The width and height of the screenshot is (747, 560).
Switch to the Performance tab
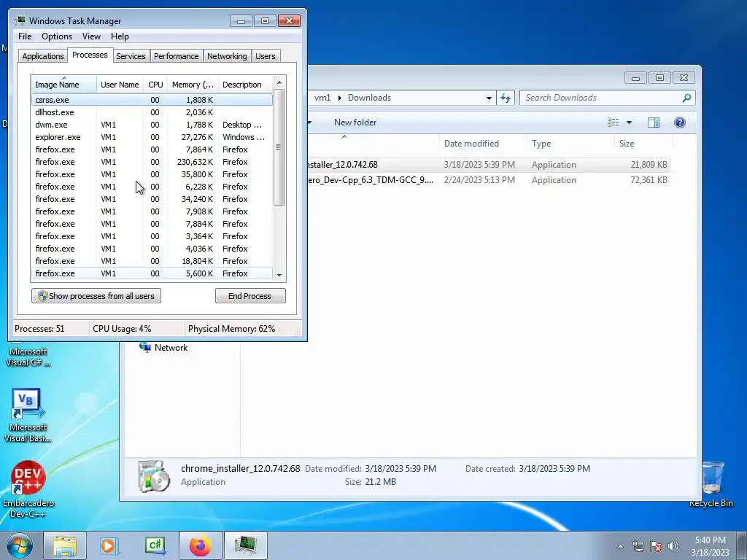(177, 56)
